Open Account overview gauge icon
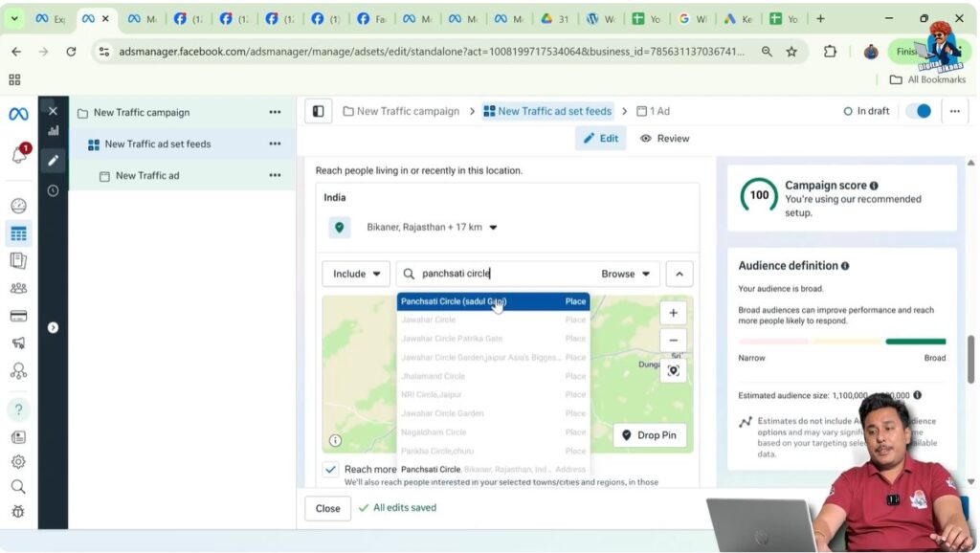The image size is (980, 553). pos(19,205)
